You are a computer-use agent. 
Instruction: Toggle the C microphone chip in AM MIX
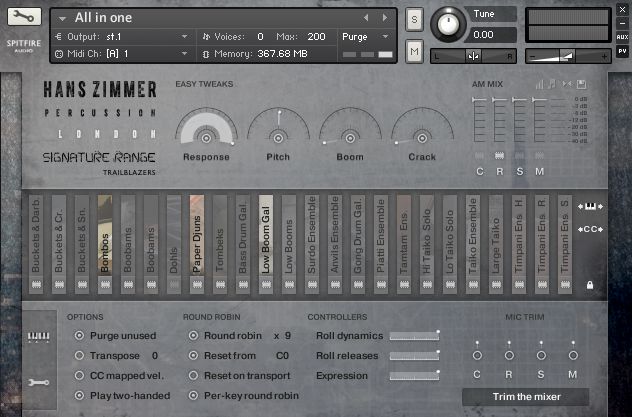click(x=480, y=156)
